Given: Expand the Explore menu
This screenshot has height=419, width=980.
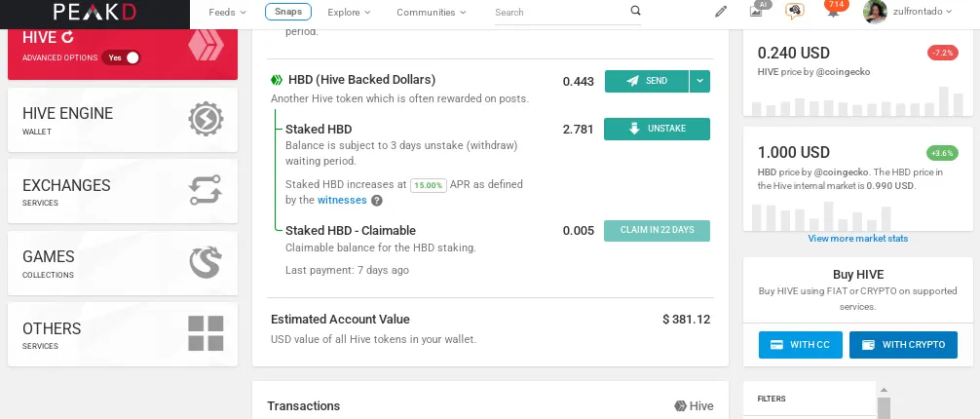Looking at the screenshot, I should coord(349,12).
